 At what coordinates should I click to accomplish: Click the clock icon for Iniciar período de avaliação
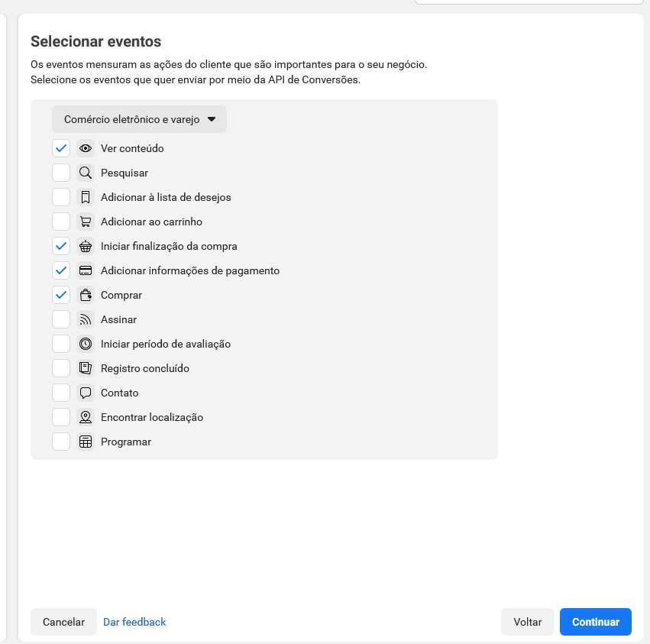coord(86,345)
